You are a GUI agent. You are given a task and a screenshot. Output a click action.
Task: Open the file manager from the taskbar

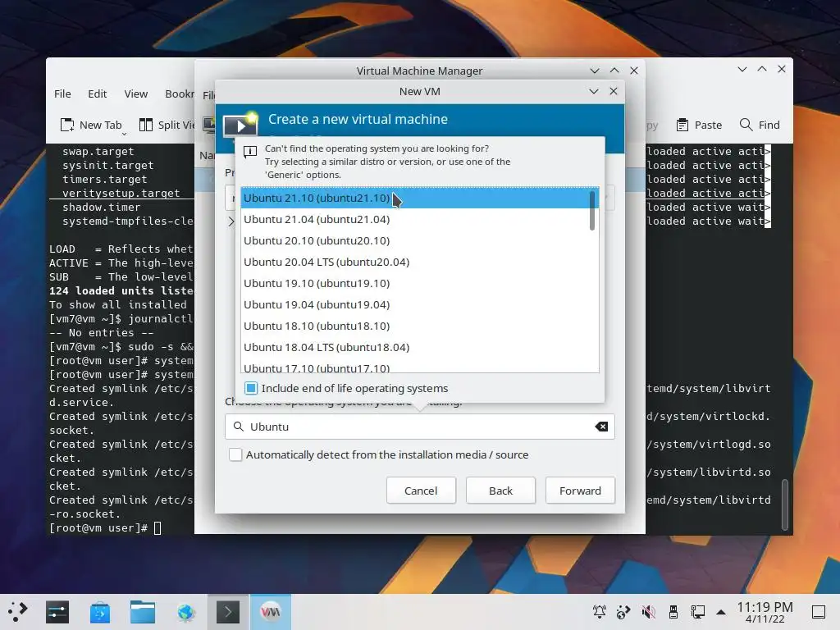tap(143, 612)
